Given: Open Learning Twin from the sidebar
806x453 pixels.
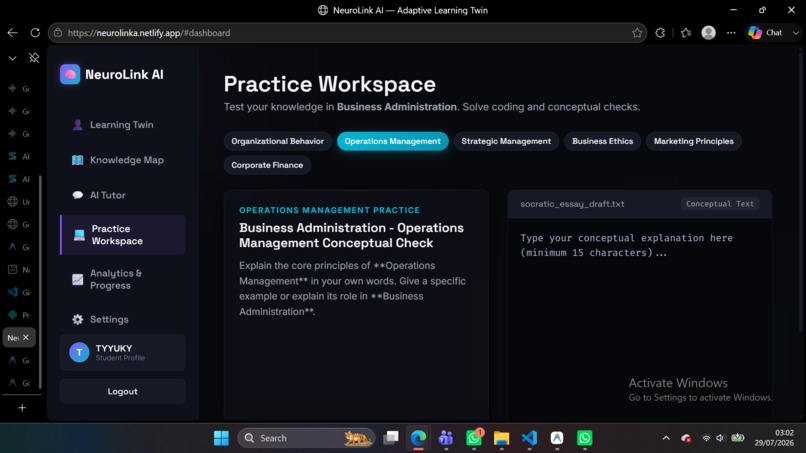Looking at the screenshot, I should coord(122,125).
